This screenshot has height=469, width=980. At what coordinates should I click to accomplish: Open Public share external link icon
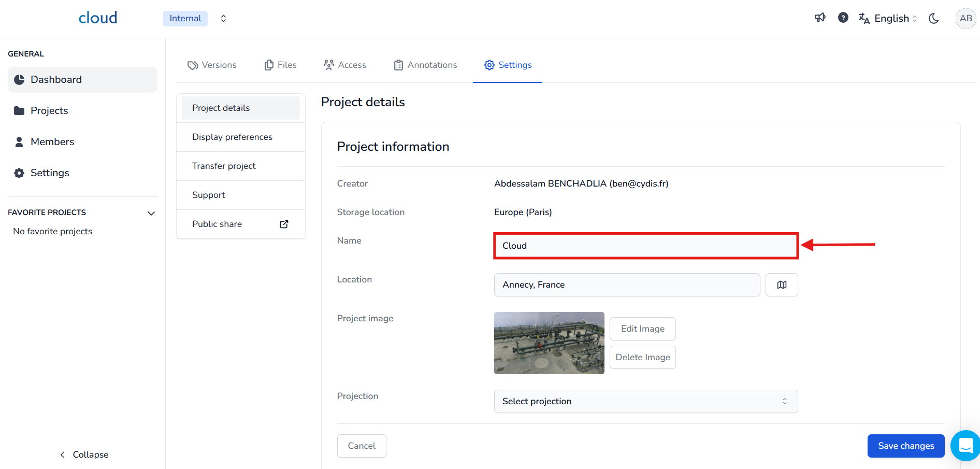tap(284, 224)
